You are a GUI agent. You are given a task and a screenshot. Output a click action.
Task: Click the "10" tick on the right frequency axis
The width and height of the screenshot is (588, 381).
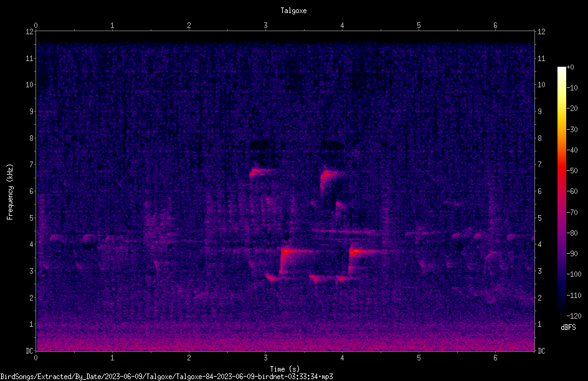tap(541, 85)
